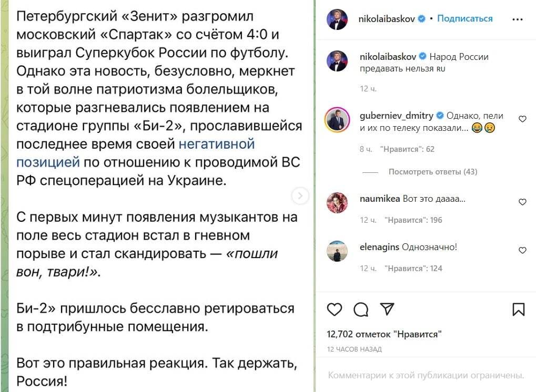The height and width of the screenshot is (392, 536).
Task: Go to next carousel image arrow
Action: [x=300, y=196]
